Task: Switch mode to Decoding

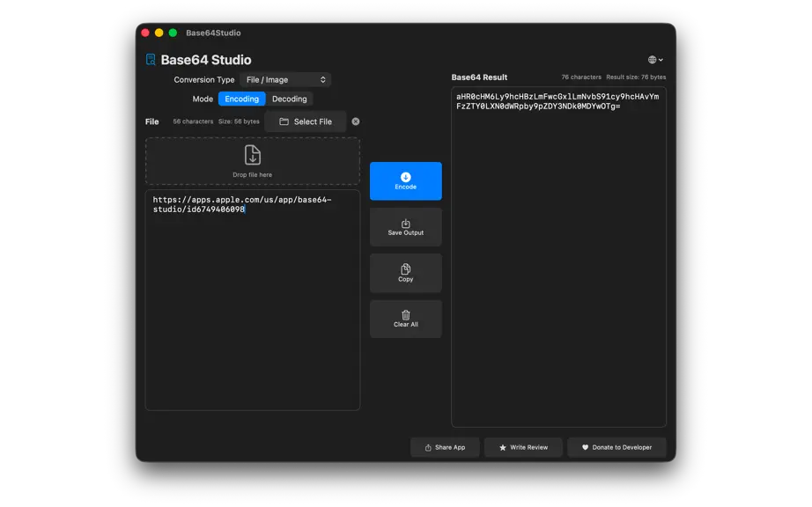Action: click(x=290, y=99)
